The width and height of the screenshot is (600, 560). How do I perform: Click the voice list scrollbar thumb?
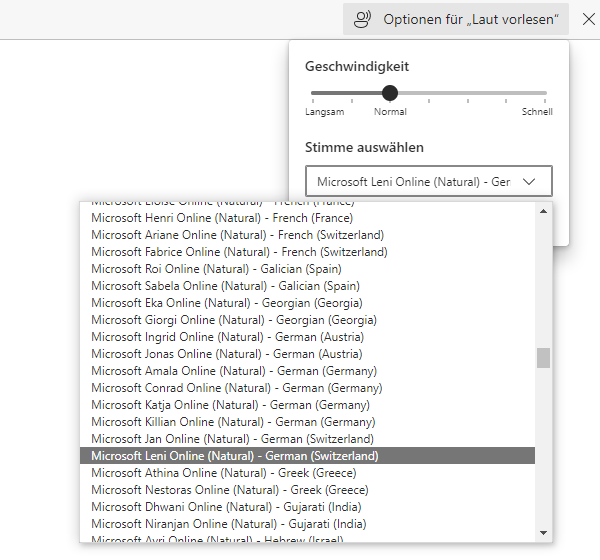(543, 358)
